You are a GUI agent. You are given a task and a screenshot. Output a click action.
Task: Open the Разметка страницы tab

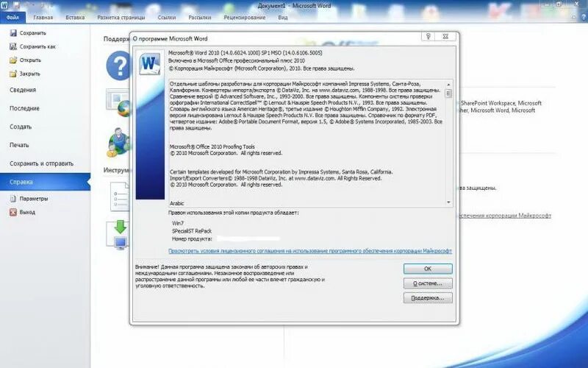click(121, 17)
